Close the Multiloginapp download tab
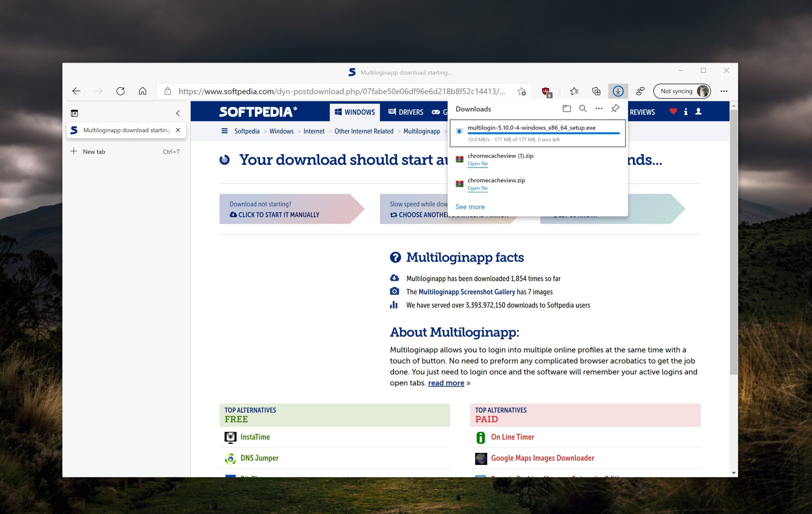The width and height of the screenshot is (812, 514). 178,130
